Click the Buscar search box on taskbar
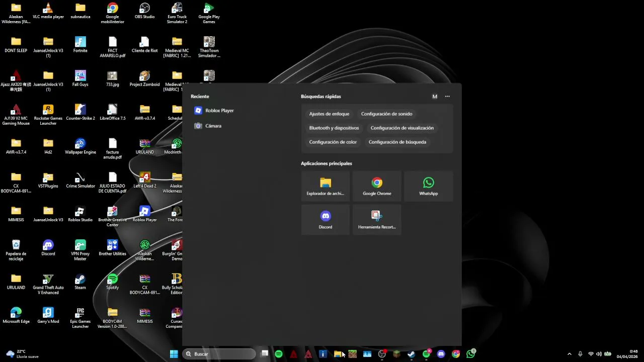Viewport: 644px width, 362px height. point(219,354)
